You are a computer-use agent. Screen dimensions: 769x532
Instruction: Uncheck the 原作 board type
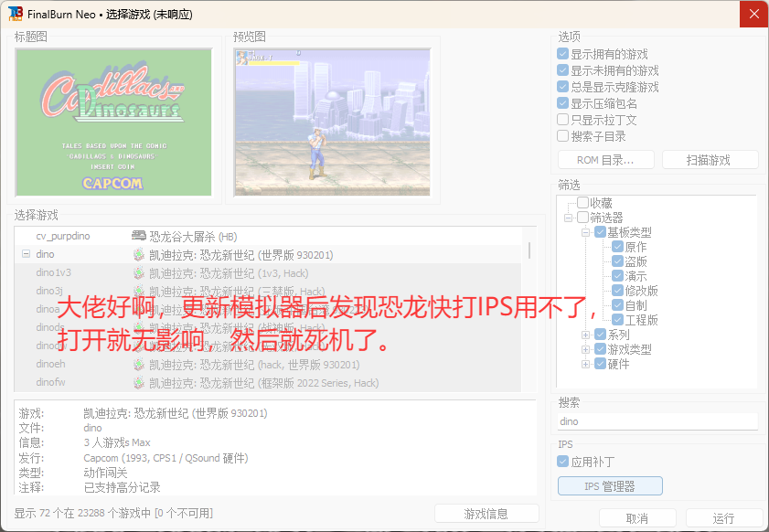(x=618, y=247)
